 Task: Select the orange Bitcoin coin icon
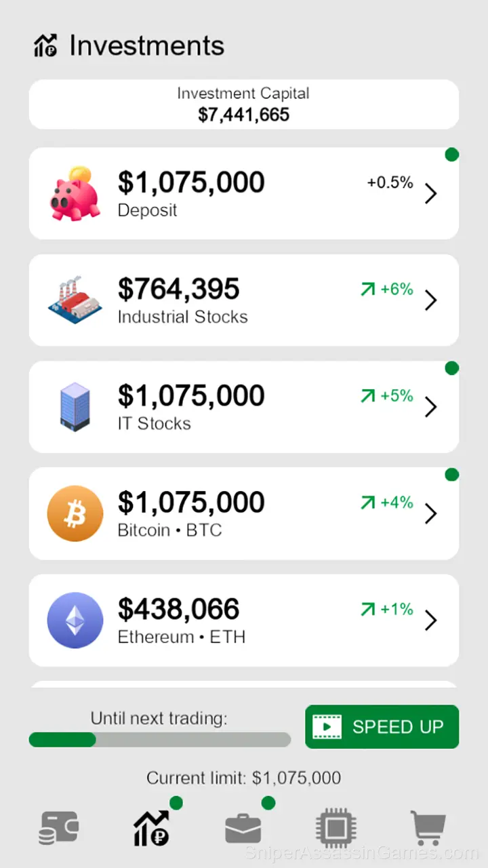coord(75,513)
